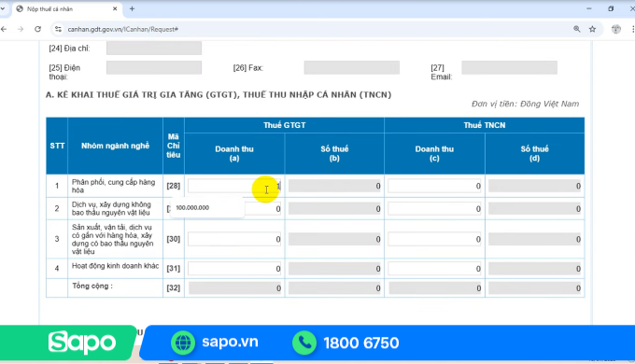The image size is (635, 364).
Task: Click the Điện thoại [25] field
Action: pos(154,67)
